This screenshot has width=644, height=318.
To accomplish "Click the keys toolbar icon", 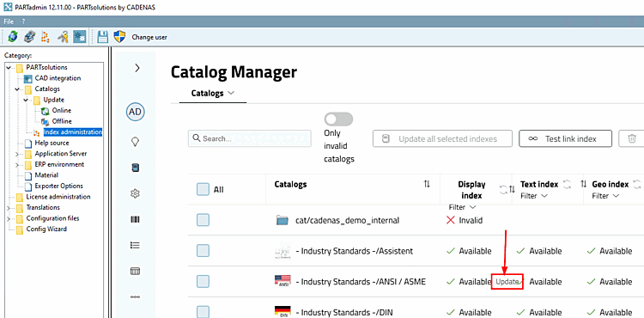I will point(63,37).
